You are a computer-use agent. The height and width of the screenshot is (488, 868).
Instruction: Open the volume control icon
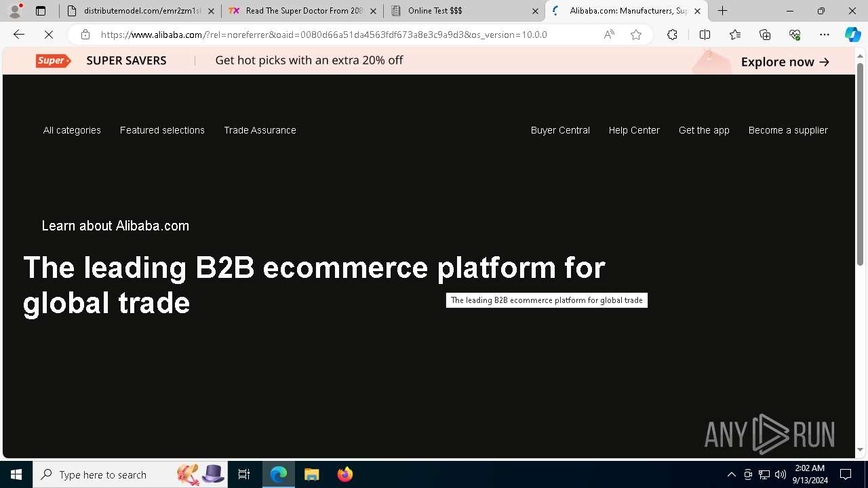pos(781,474)
